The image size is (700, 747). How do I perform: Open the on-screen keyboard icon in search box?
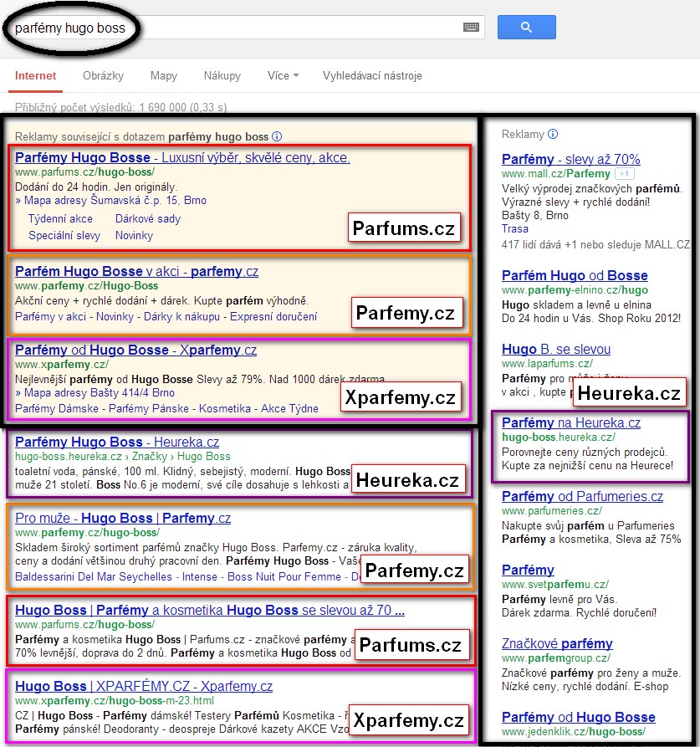[x=471, y=27]
